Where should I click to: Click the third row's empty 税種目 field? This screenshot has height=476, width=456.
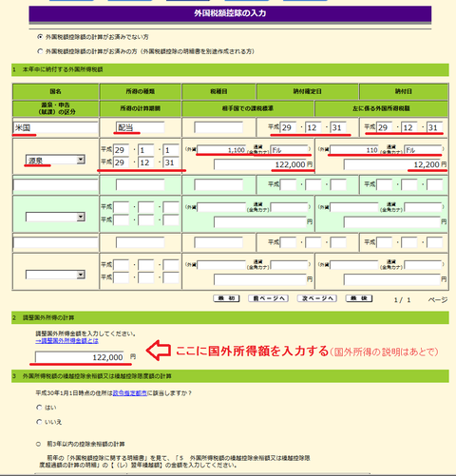218,242
